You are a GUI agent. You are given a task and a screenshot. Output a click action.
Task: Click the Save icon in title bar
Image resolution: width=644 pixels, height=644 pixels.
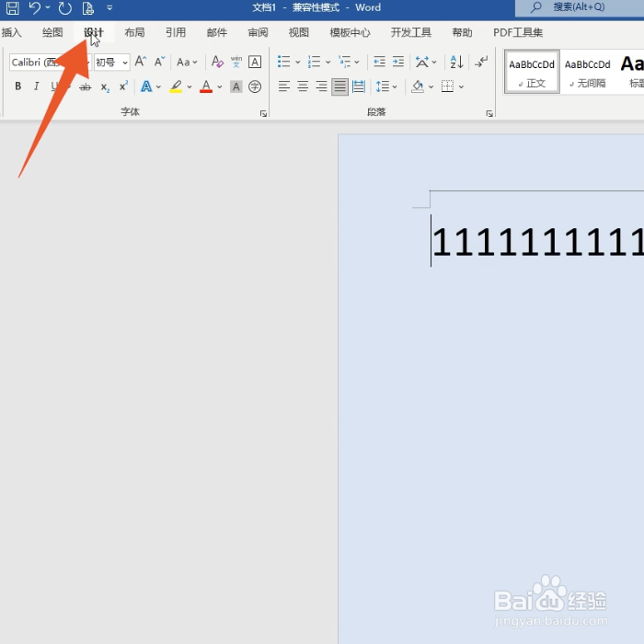tap(12, 7)
